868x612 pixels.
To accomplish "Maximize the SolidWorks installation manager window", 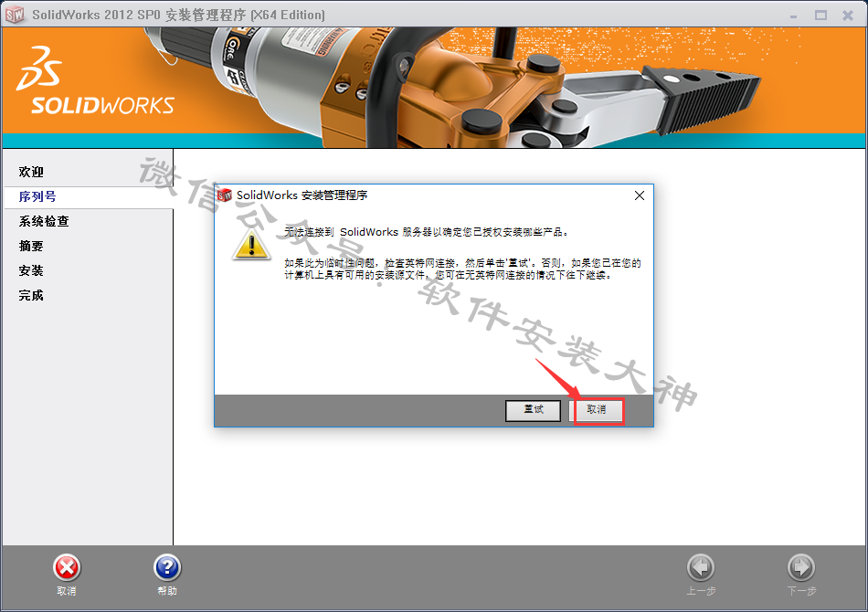I will (821, 16).
